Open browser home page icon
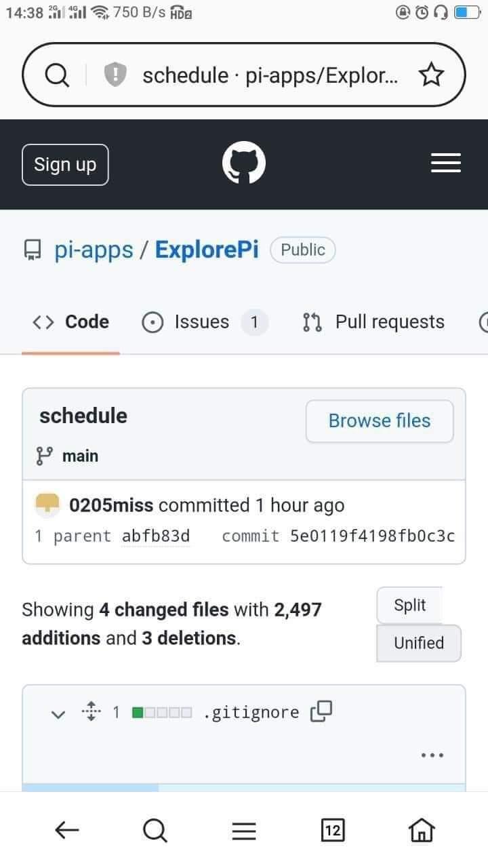This screenshot has width=488, height=868. 421,829
